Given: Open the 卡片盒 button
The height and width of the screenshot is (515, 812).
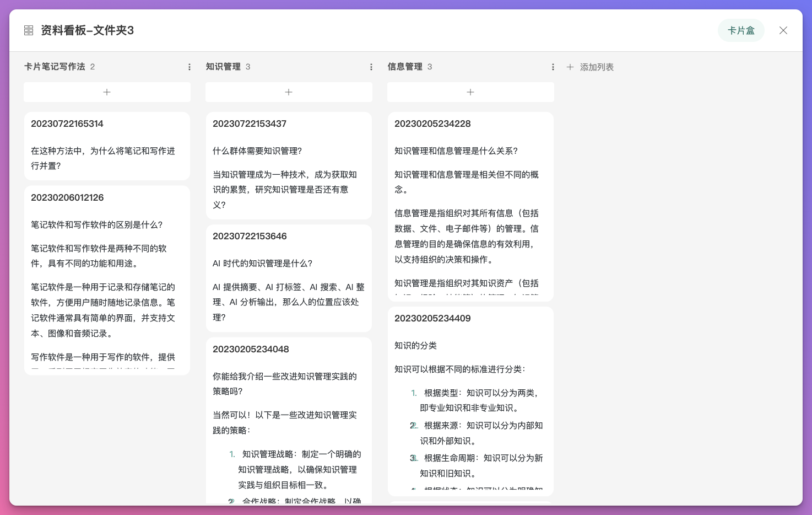Looking at the screenshot, I should point(741,30).
